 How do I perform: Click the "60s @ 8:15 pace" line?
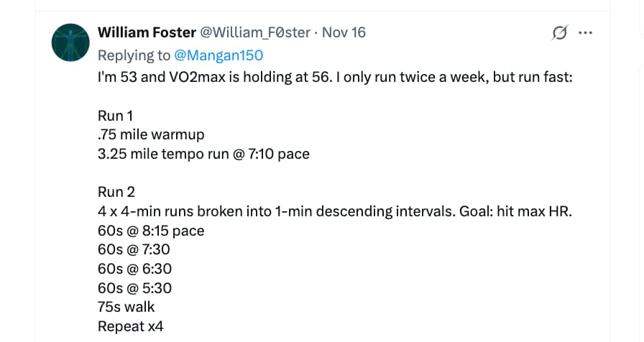click(x=151, y=231)
